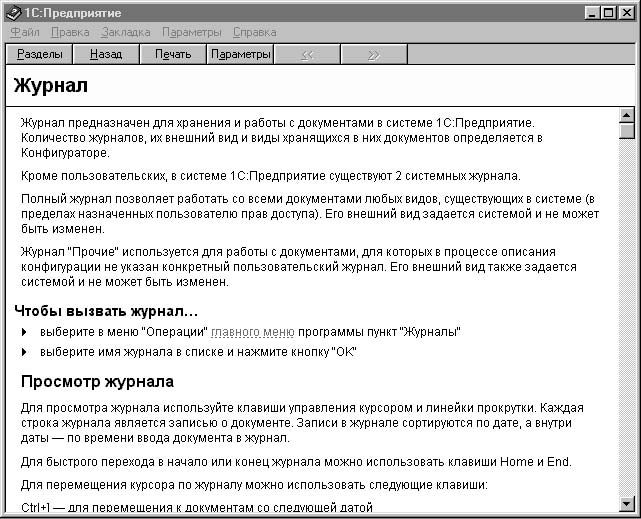Screen dimensions: 641x519
Task: Click the vertical scrollbar thumb
Action: 627,131
